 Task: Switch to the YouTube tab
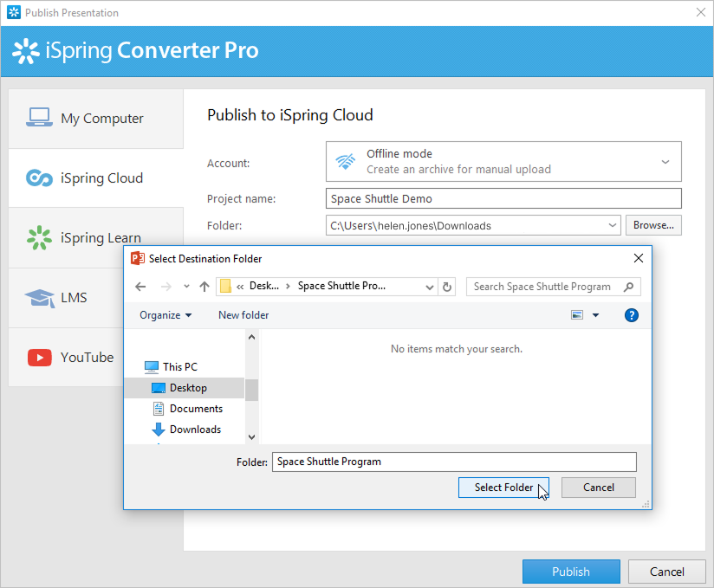[87, 358]
